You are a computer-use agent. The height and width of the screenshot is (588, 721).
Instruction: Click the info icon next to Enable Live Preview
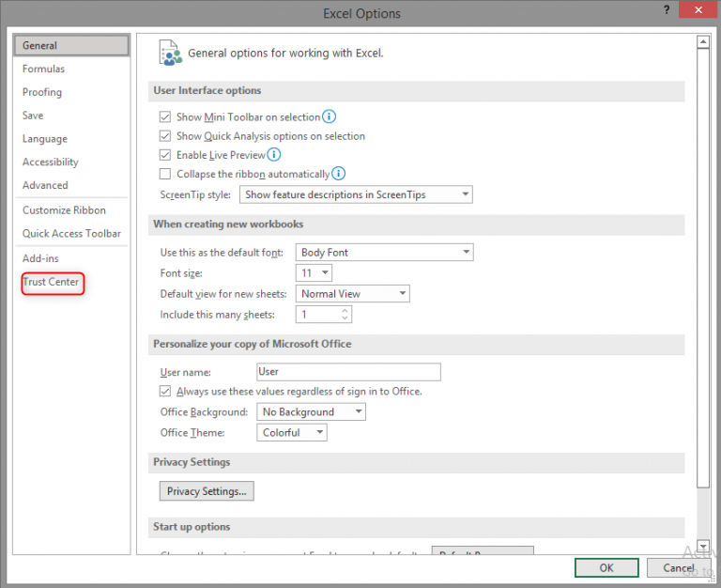point(274,155)
